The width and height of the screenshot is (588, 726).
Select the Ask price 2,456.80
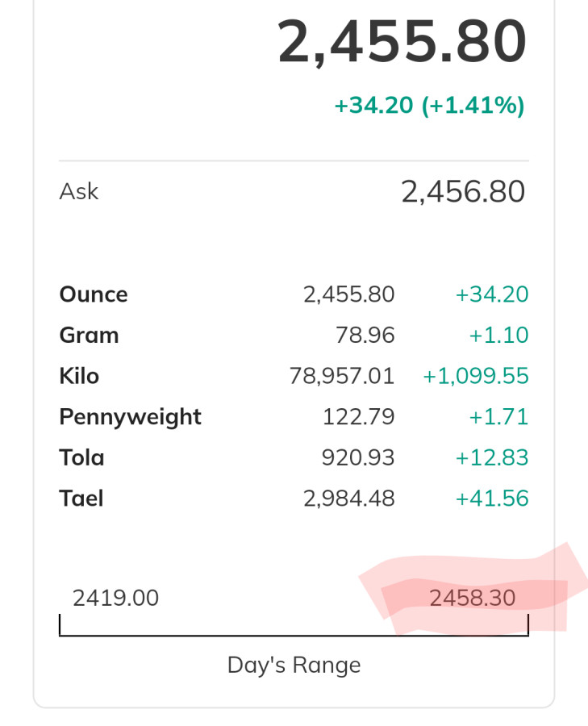click(x=463, y=192)
